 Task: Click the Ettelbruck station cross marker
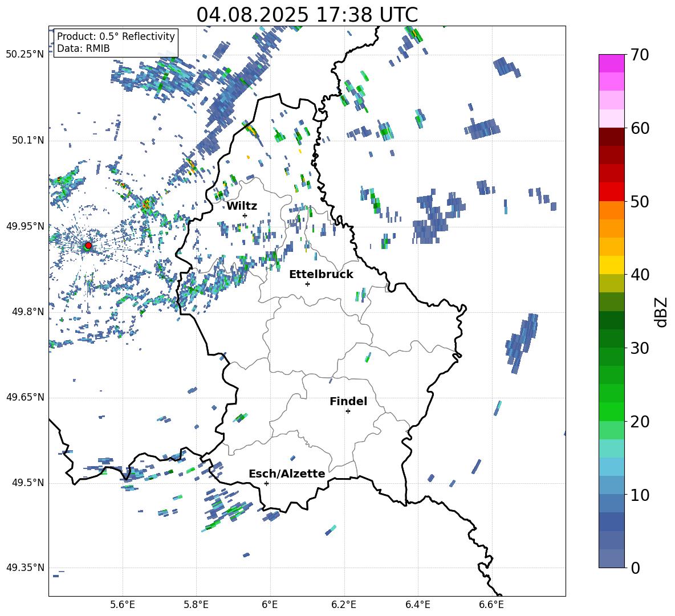point(307,284)
